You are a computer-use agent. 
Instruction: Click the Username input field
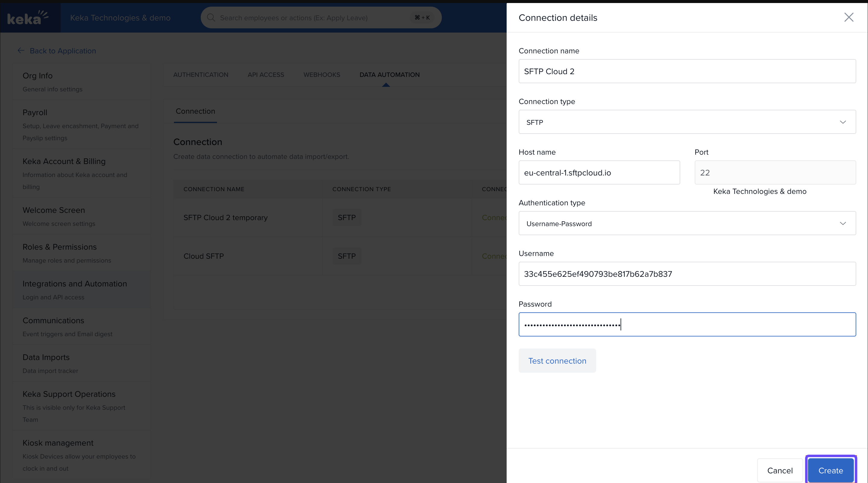pos(687,274)
